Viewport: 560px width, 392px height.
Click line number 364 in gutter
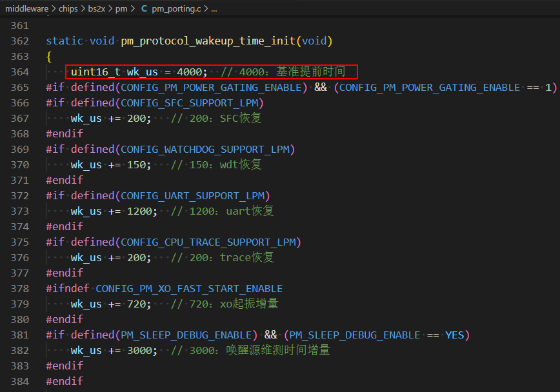pos(20,72)
